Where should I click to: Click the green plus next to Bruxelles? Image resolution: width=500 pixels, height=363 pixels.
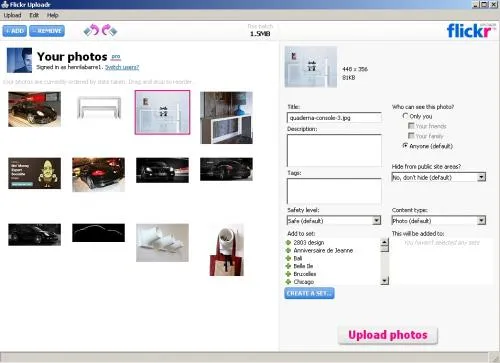point(289,274)
